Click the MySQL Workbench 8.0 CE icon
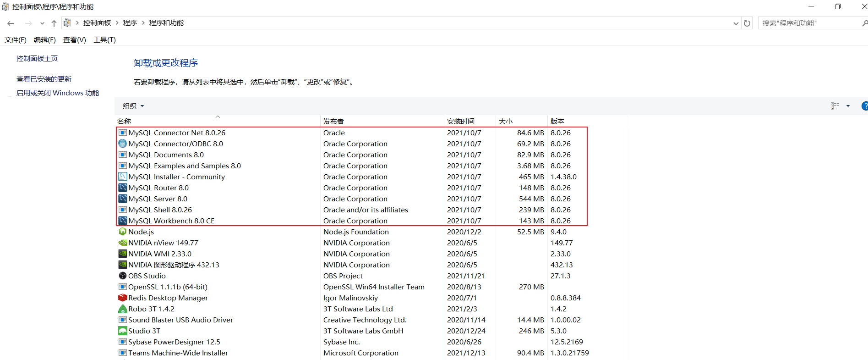868x360 pixels. pyautogui.click(x=123, y=221)
